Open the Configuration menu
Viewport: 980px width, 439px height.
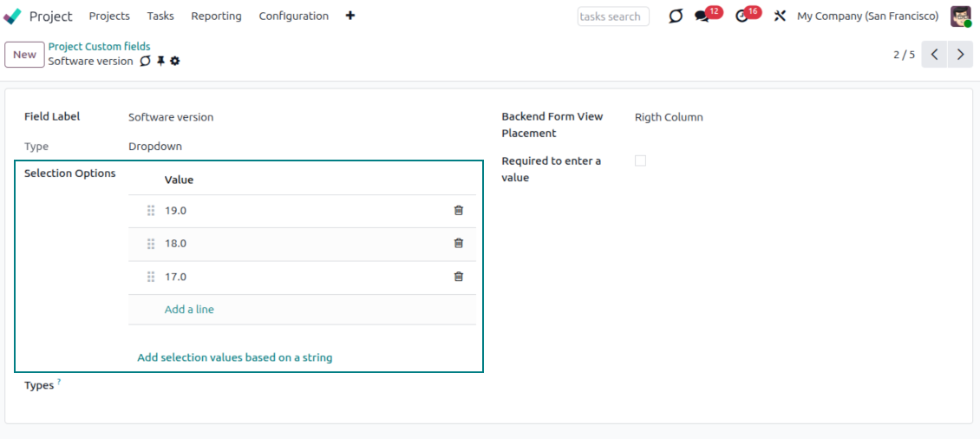pyautogui.click(x=293, y=16)
